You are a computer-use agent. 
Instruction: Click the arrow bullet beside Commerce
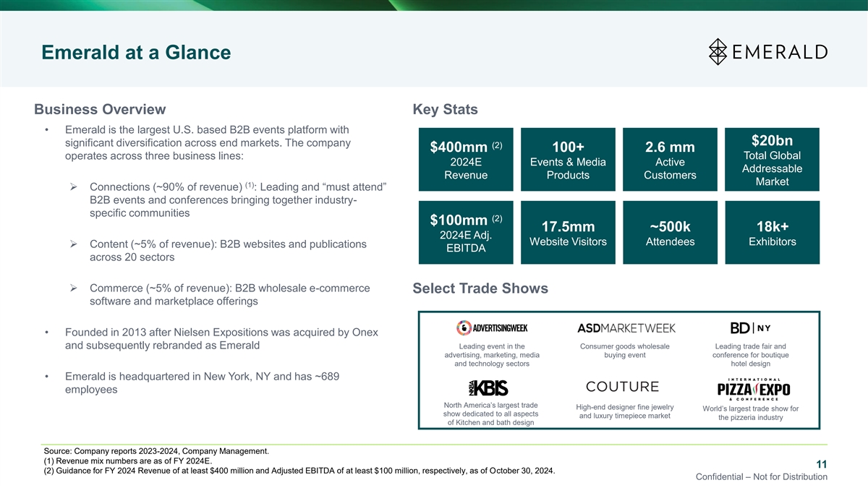73,288
